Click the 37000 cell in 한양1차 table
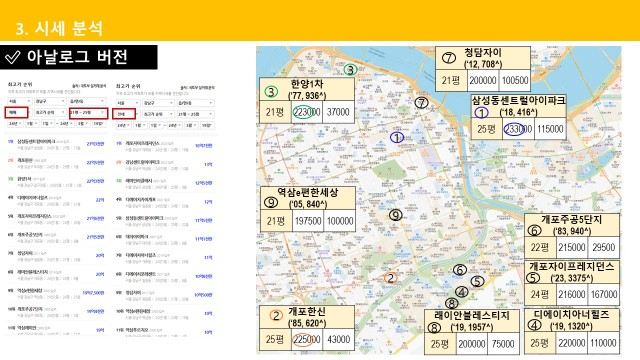640x360 pixels. (x=338, y=112)
